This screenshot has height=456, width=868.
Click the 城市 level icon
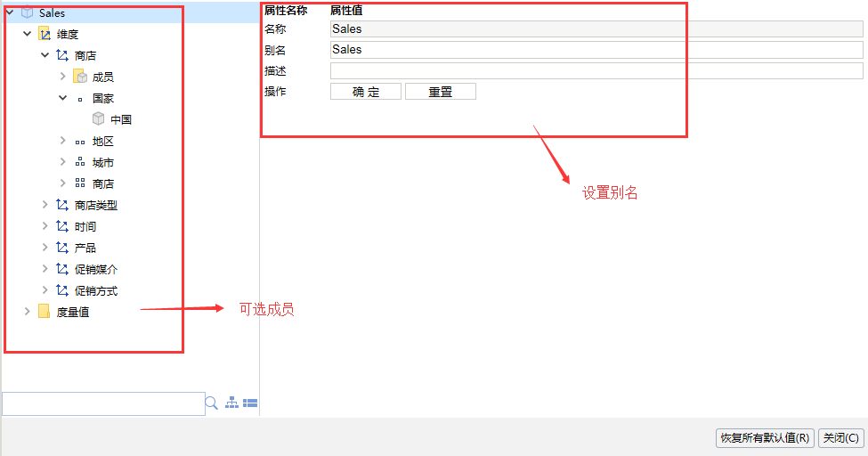click(80, 162)
